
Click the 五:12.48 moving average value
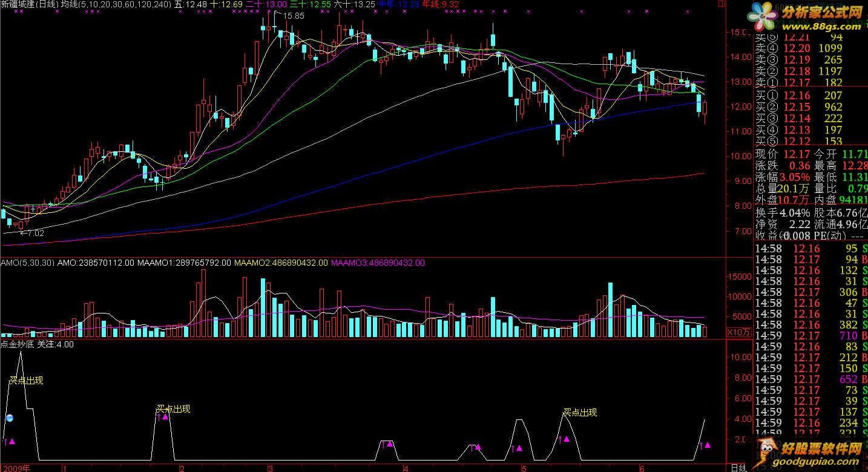[x=190, y=4]
